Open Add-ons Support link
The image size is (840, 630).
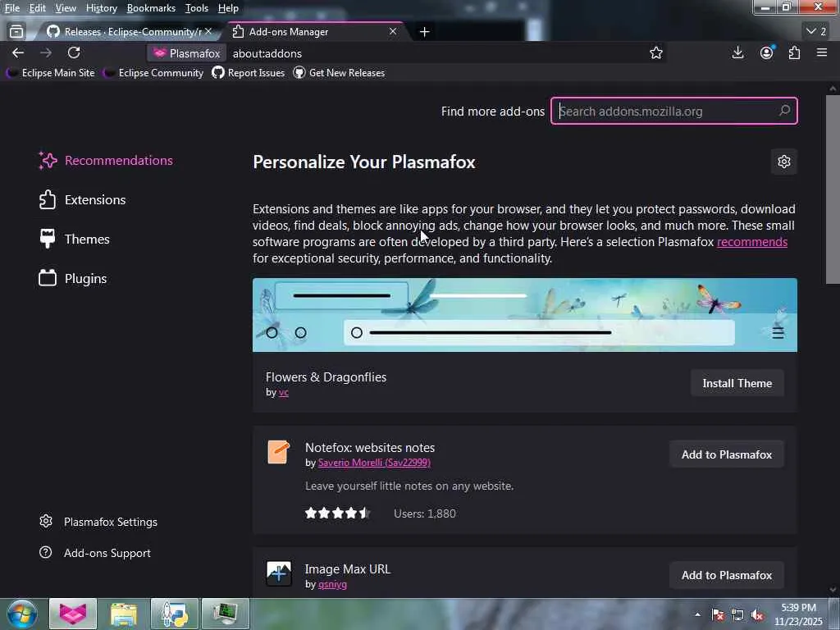pyautogui.click(x=95, y=553)
